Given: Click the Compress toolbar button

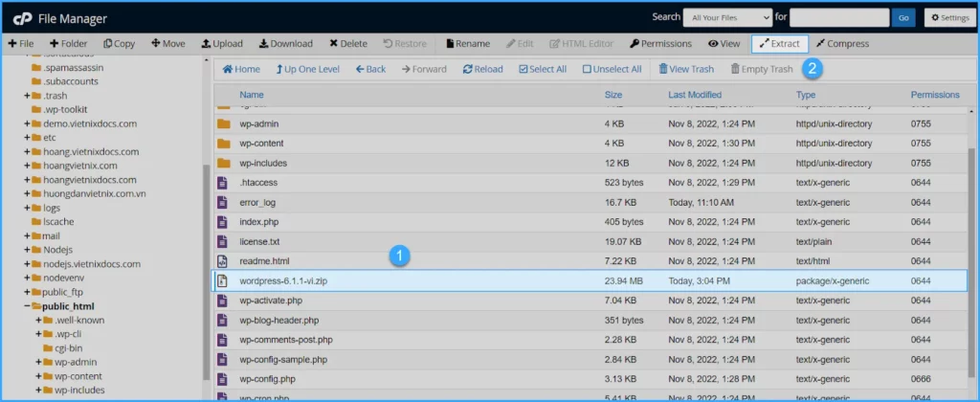Looking at the screenshot, I should click(842, 43).
